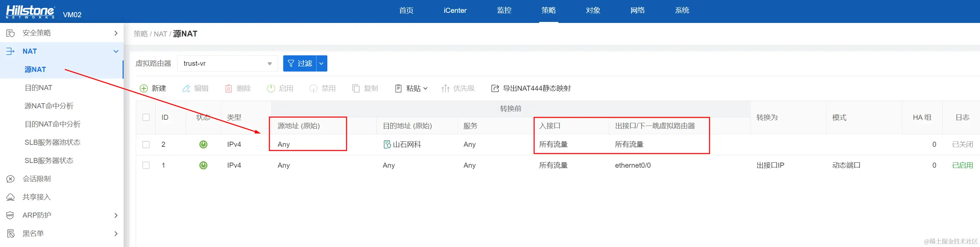
Task: Open the 网络 top menu
Action: click(x=638, y=11)
